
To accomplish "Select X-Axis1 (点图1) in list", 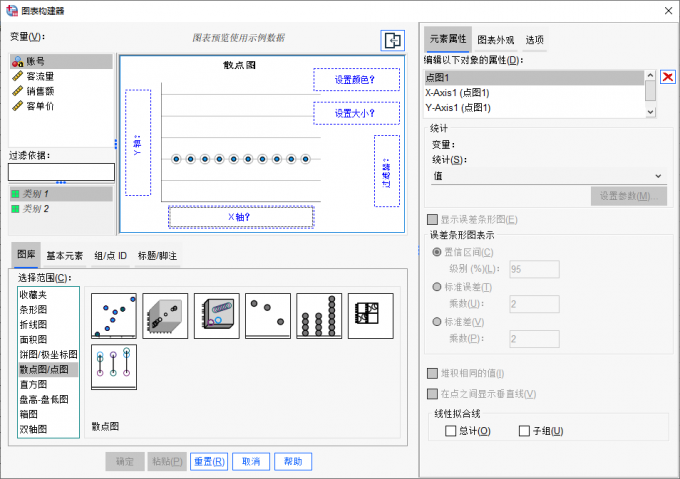I will pyautogui.click(x=534, y=93).
